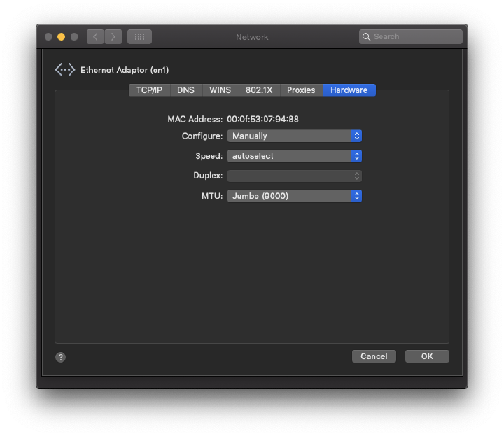Image resolution: width=504 pixels, height=436 pixels.
Task: Click the back navigation arrow
Action: click(x=95, y=36)
